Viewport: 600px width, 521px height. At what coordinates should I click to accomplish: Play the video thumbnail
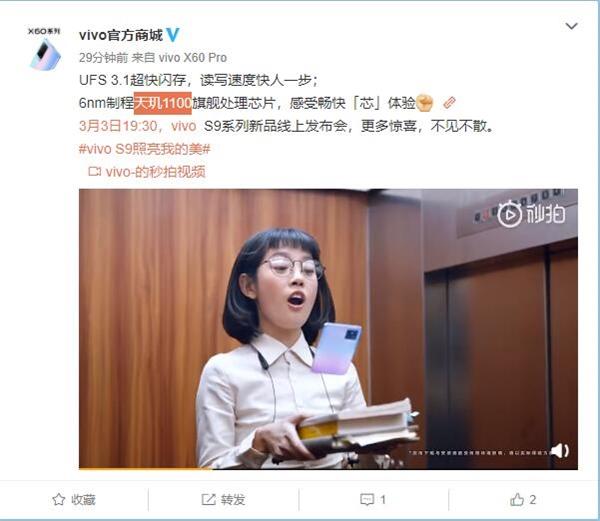coord(328,328)
